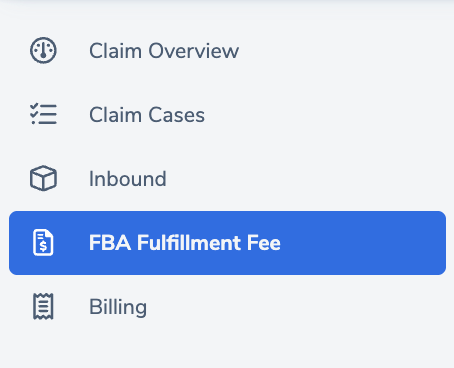
Task: Click the word "Fee" in the active item
Action: pos(264,243)
